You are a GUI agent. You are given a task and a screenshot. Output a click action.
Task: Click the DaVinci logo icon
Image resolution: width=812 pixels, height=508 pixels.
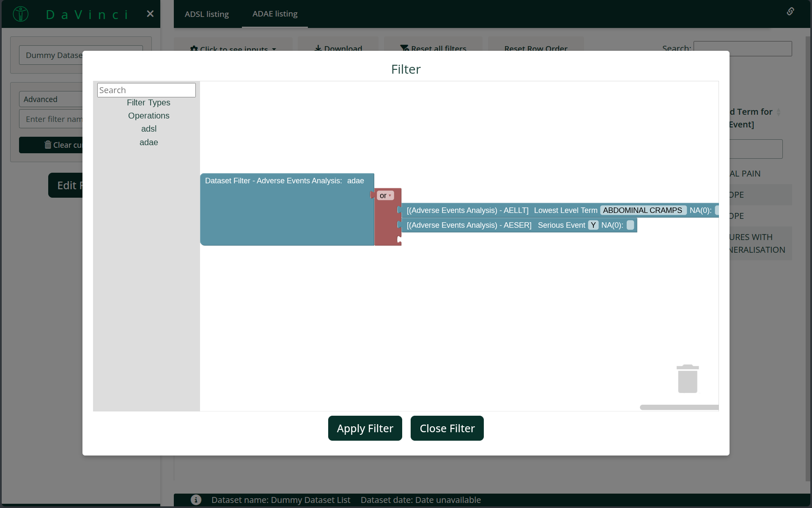(21, 14)
